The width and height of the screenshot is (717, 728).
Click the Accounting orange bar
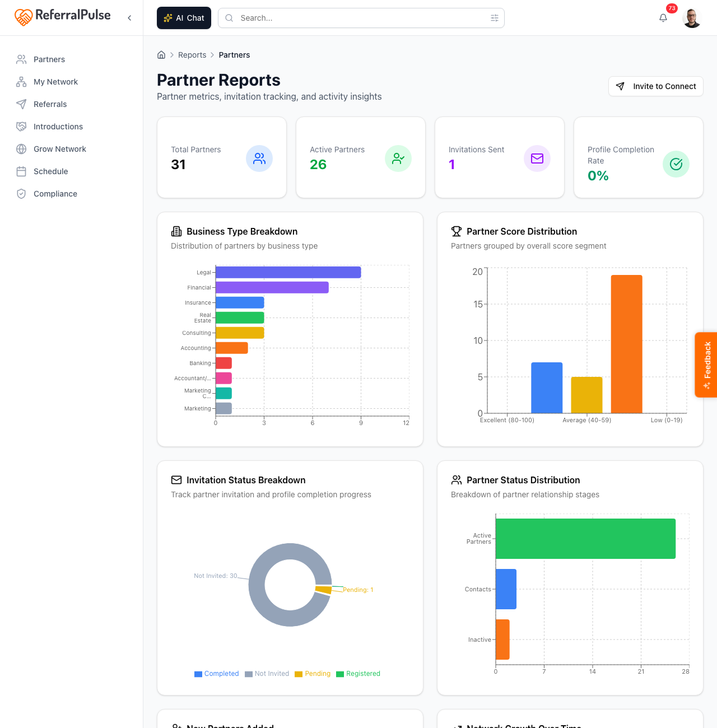tap(232, 348)
